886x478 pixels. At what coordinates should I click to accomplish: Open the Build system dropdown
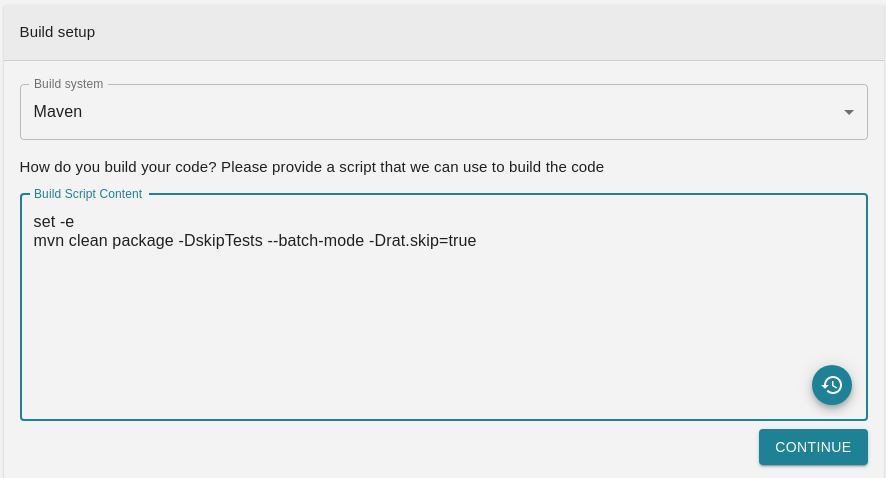444,112
